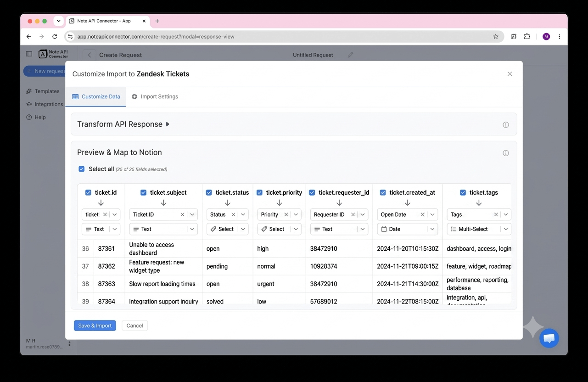Uncheck the ticket.id column checkbox

point(89,192)
